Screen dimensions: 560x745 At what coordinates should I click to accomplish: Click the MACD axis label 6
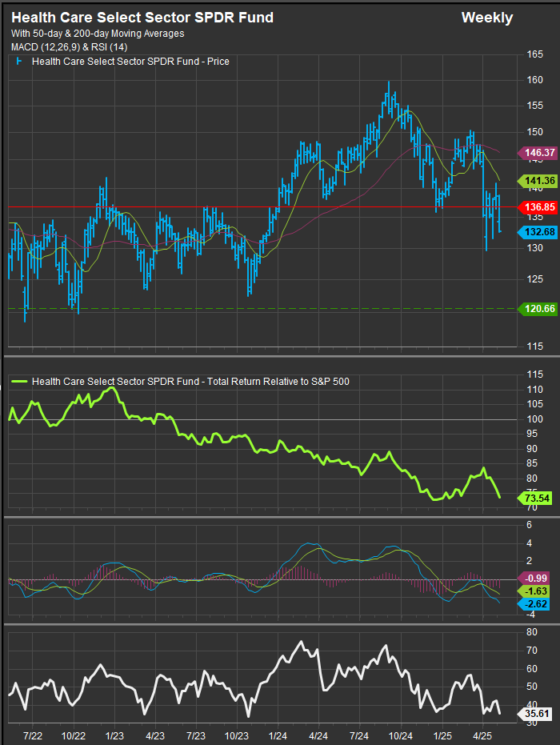[530, 525]
